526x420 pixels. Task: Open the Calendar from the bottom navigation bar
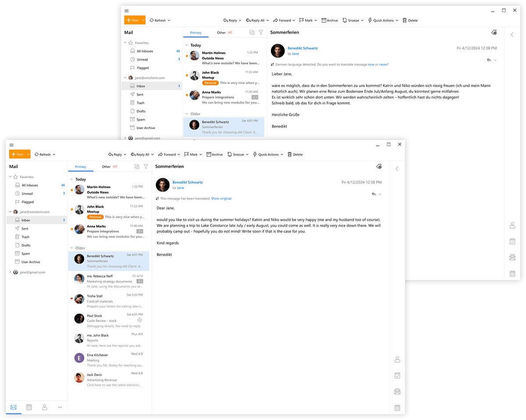click(x=29, y=407)
